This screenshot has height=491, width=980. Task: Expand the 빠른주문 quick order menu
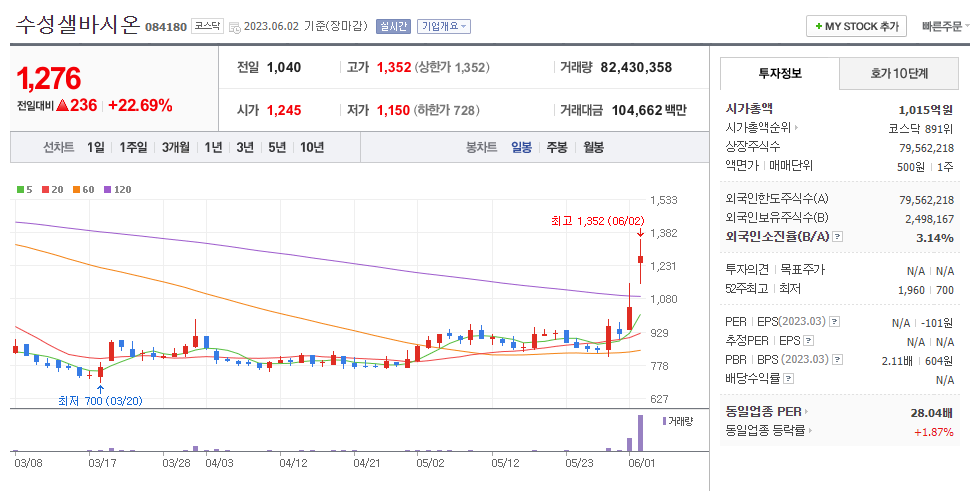[x=946, y=26]
